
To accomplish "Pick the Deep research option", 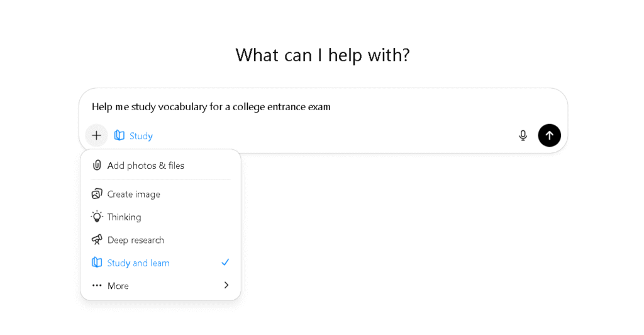I will point(135,240).
